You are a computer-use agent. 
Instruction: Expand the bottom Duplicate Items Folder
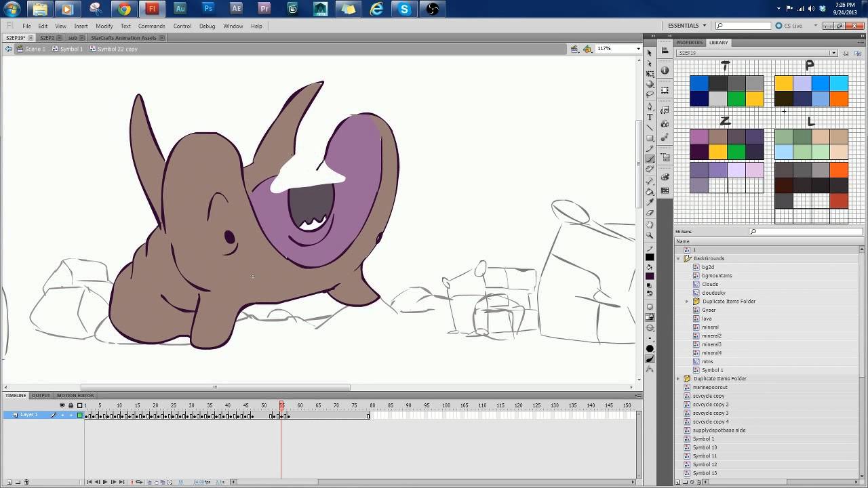pyautogui.click(x=678, y=378)
